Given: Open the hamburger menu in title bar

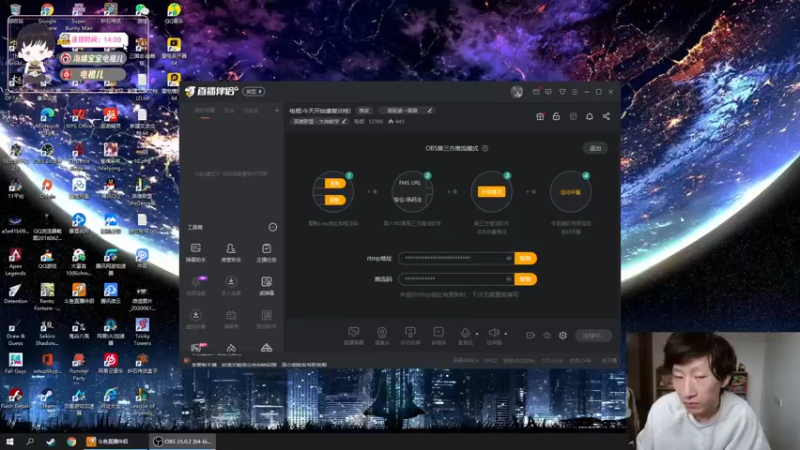Looking at the screenshot, I should [x=574, y=92].
